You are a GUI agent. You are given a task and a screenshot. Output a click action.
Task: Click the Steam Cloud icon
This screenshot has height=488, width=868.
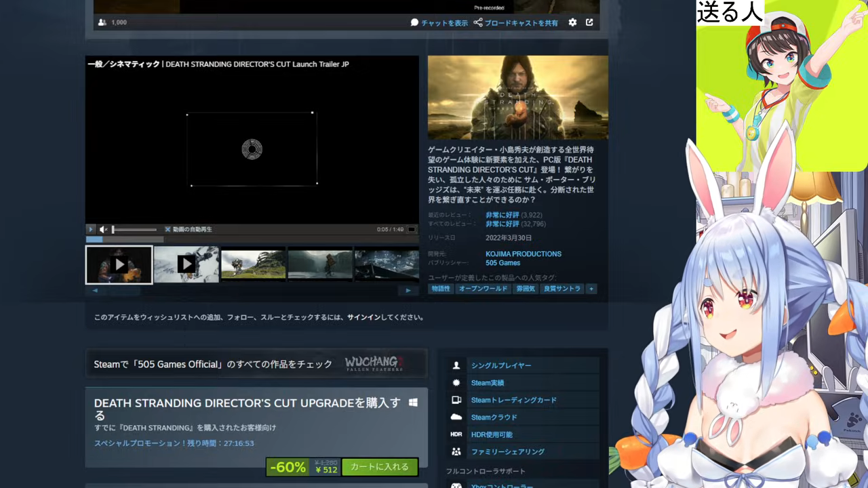(456, 418)
